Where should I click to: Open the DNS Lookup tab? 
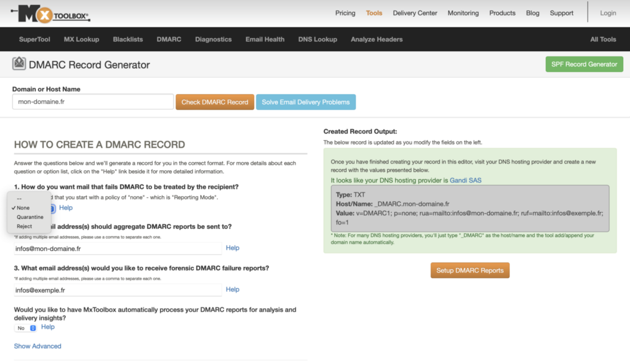pyautogui.click(x=317, y=39)
